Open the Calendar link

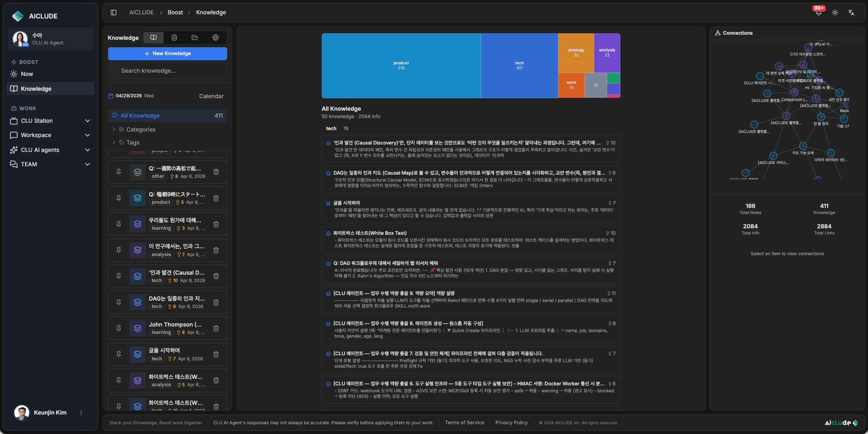point(211,96)
